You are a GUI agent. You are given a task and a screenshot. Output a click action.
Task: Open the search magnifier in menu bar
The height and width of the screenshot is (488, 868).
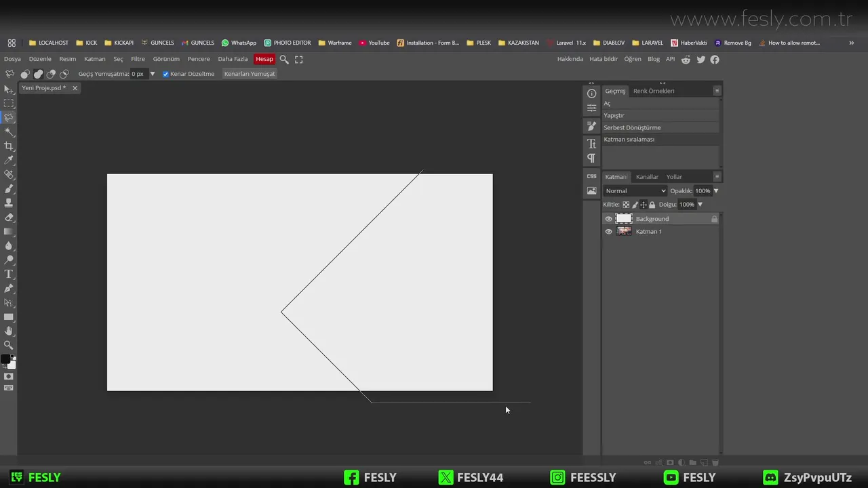point(284,60)
